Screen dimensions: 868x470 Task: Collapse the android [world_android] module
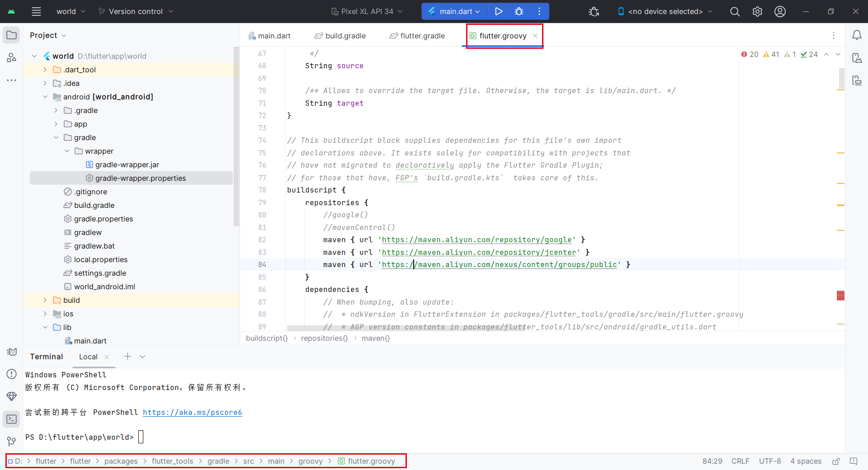pyautogui.click(x=45, y=97)
